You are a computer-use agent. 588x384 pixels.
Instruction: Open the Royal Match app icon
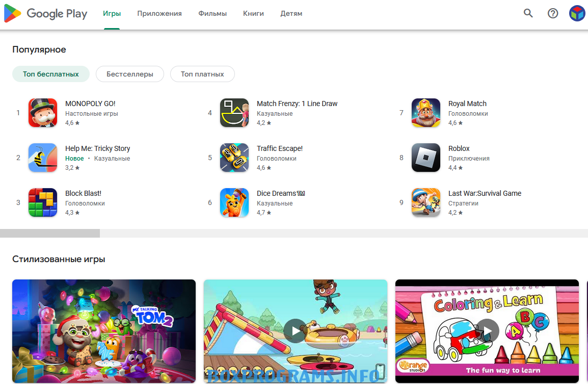point(426,113)
